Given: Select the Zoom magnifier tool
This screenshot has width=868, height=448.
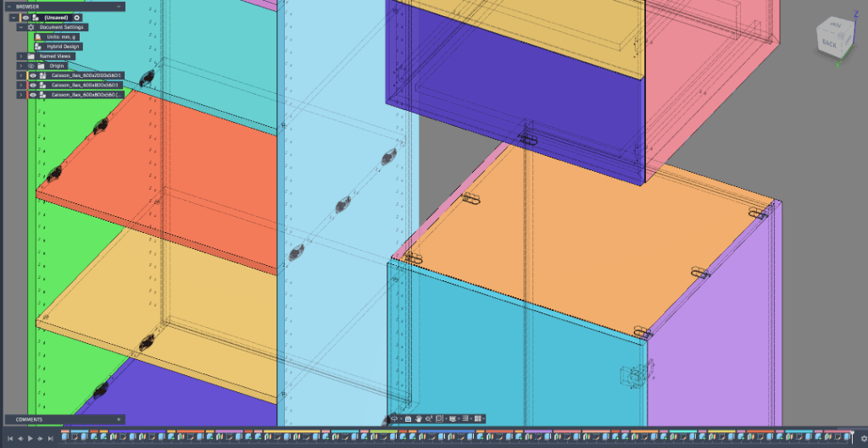Looking at the screenshot, I should (429, 418).
